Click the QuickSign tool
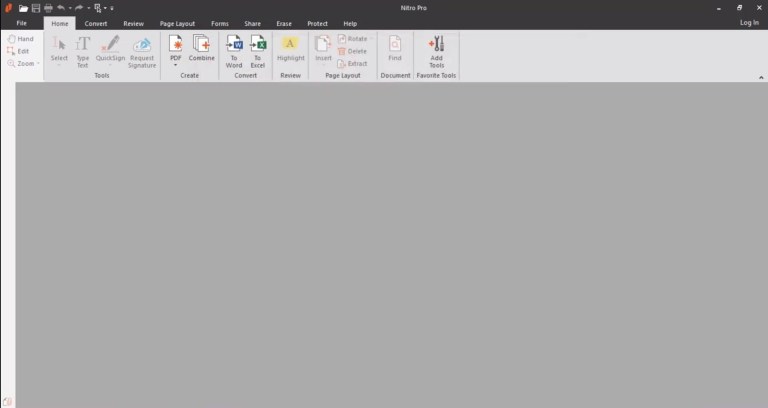 [x=110, y=50]
